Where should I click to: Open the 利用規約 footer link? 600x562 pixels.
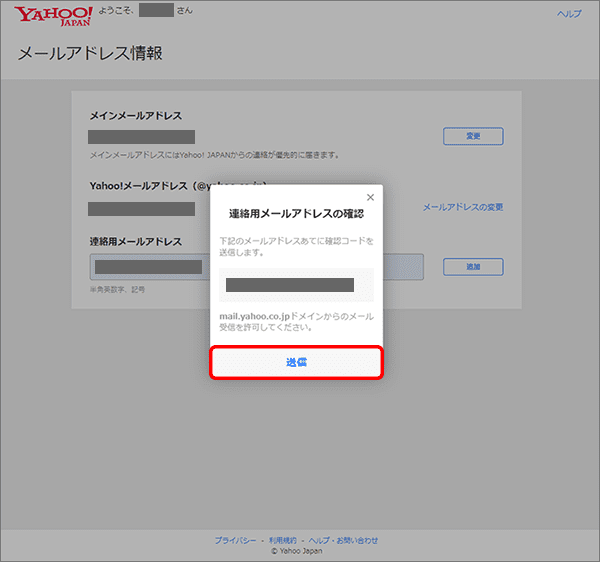pos(282,540)
